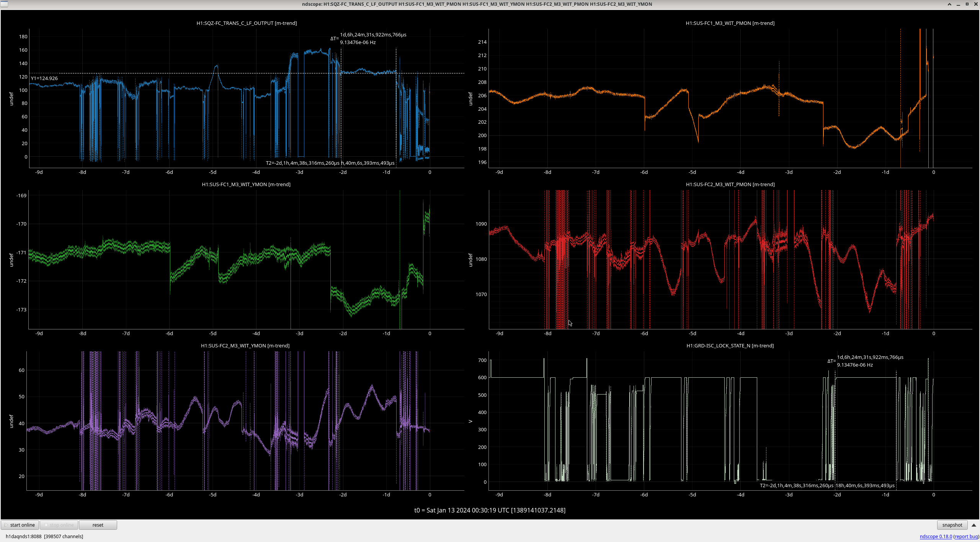Viewport: 980px width, 542px height.
Task: Select the H1:SUS-FC1_M3_WIT_PMON plot title
Action: (730, 23)
